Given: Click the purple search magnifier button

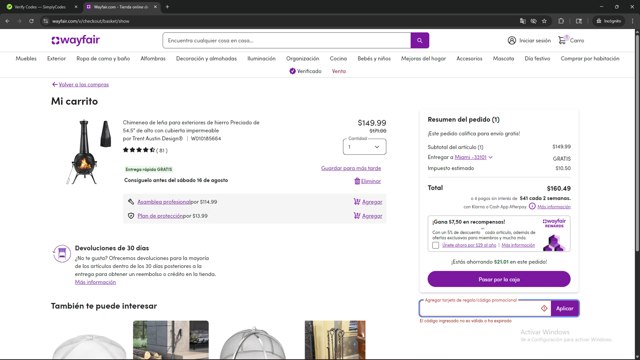Looking at the screenshot, I should coord(420,40).
